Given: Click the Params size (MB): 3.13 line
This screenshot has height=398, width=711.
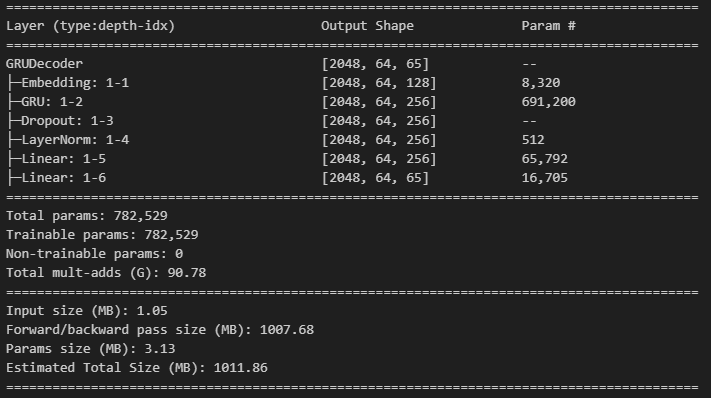Looking at the screenshot, I should [x=90, y=349].
